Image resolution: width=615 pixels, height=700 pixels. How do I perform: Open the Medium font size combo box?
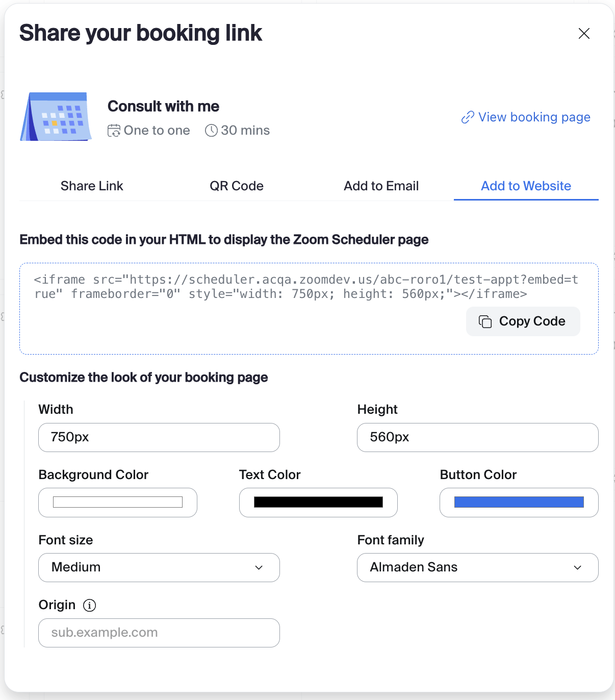159,567
